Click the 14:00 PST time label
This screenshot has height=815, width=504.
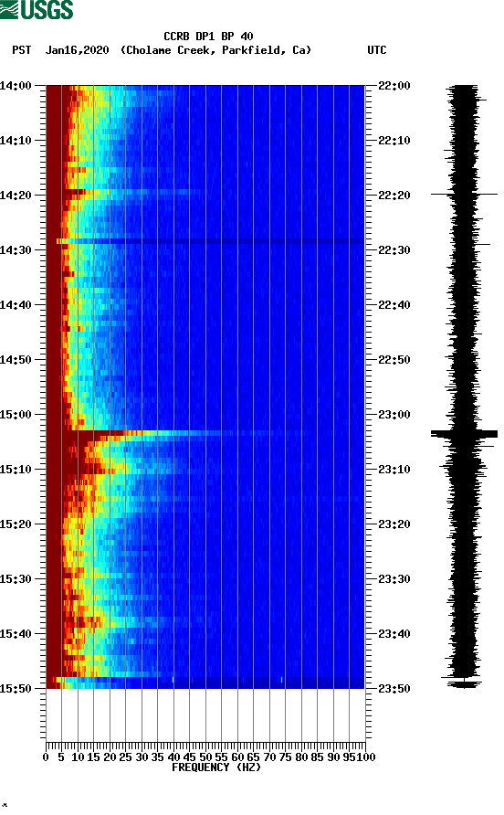pyautogui.click(x=16, y=86)
